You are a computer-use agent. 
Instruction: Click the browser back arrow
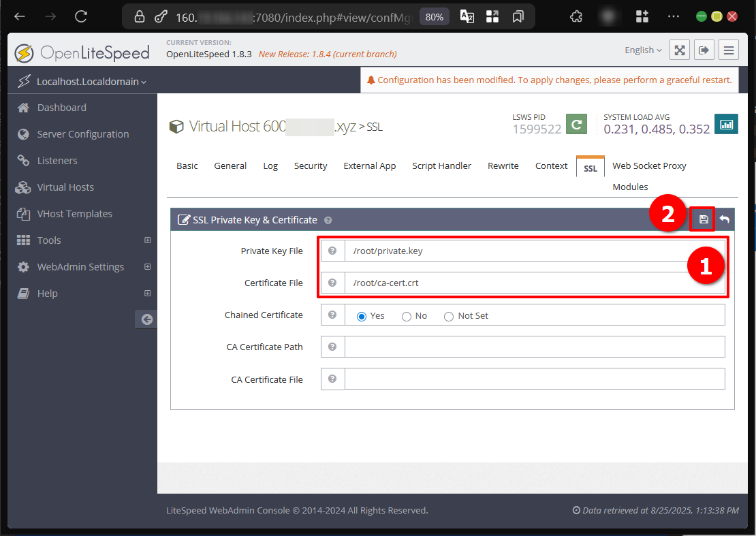pyautogui.click(x=20, y=17)
